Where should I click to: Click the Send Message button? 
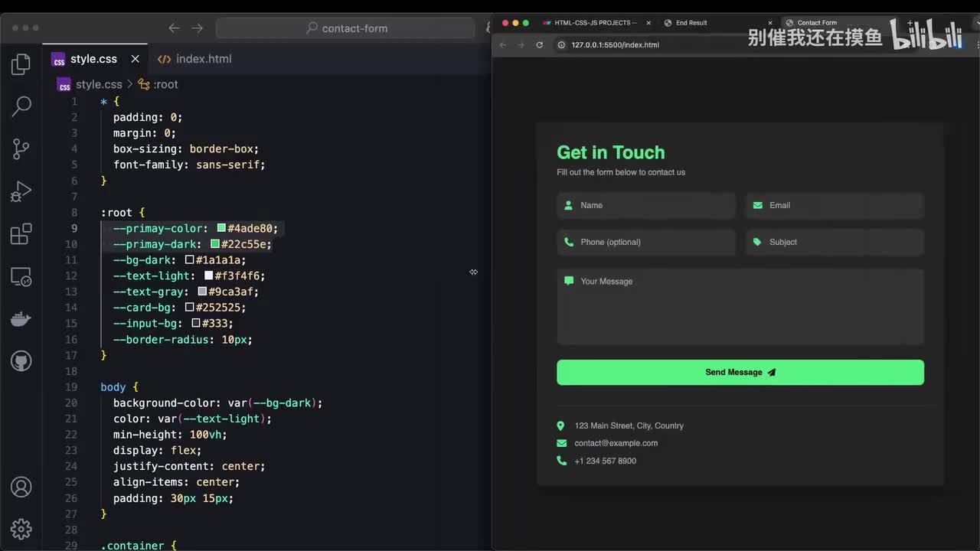point(740,373)
